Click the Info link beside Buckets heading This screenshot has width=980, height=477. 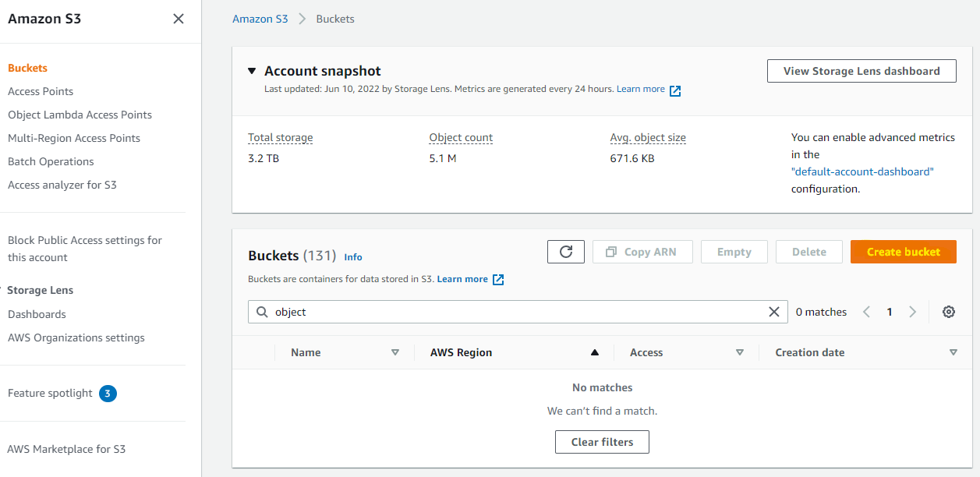pos(353,256)
